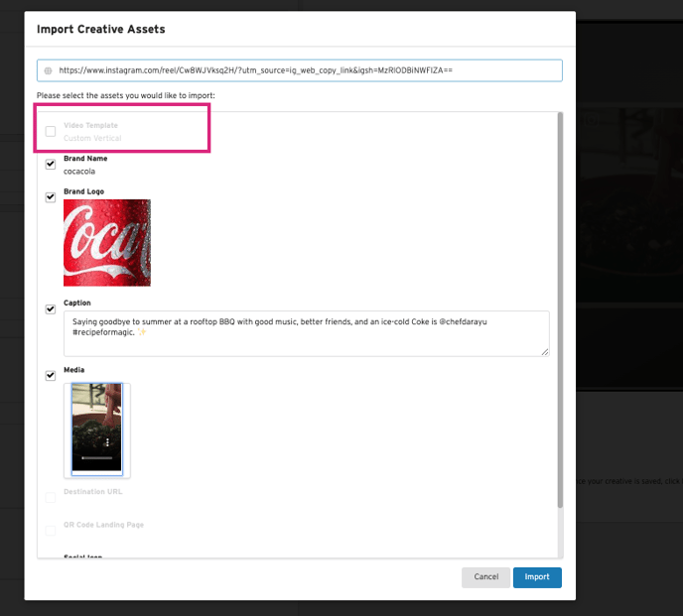Uncheck the Brand Logo checkbox

pos(51,197)
